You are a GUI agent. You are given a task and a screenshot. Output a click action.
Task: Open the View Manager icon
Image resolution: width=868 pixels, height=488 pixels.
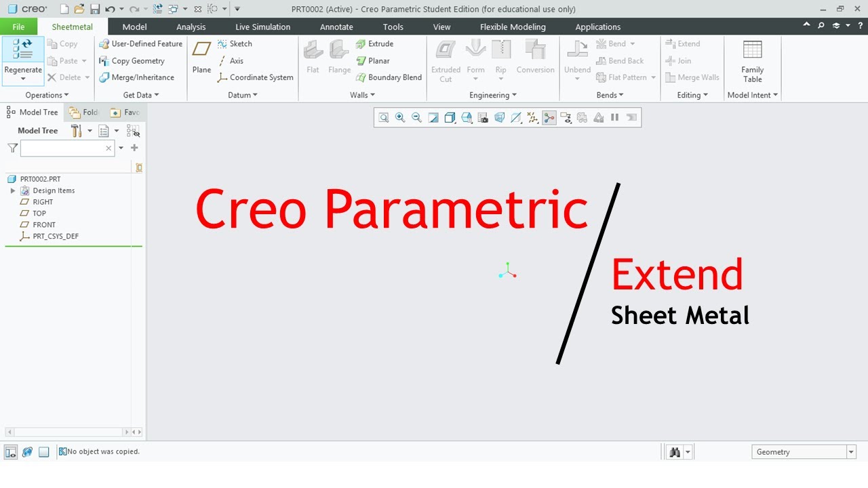coord(483,117)
